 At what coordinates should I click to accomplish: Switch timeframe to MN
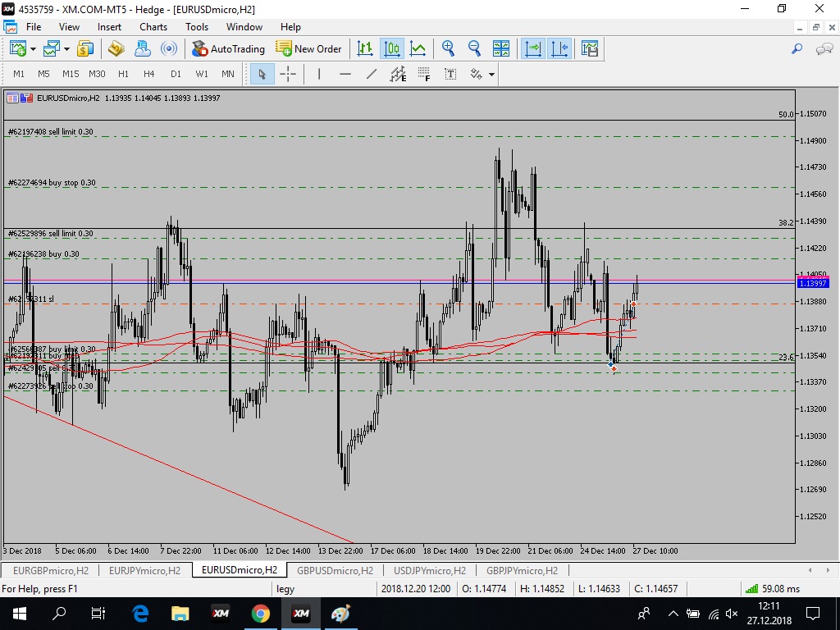click(228, 74)
